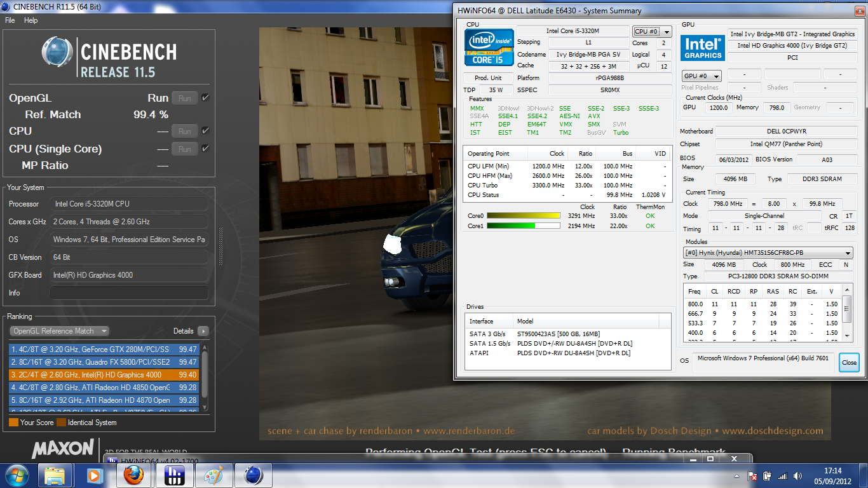The image size is (868, 488).
Task: Select highlighted ranking row Intel HD Graphics 4000
Action: 104,375
